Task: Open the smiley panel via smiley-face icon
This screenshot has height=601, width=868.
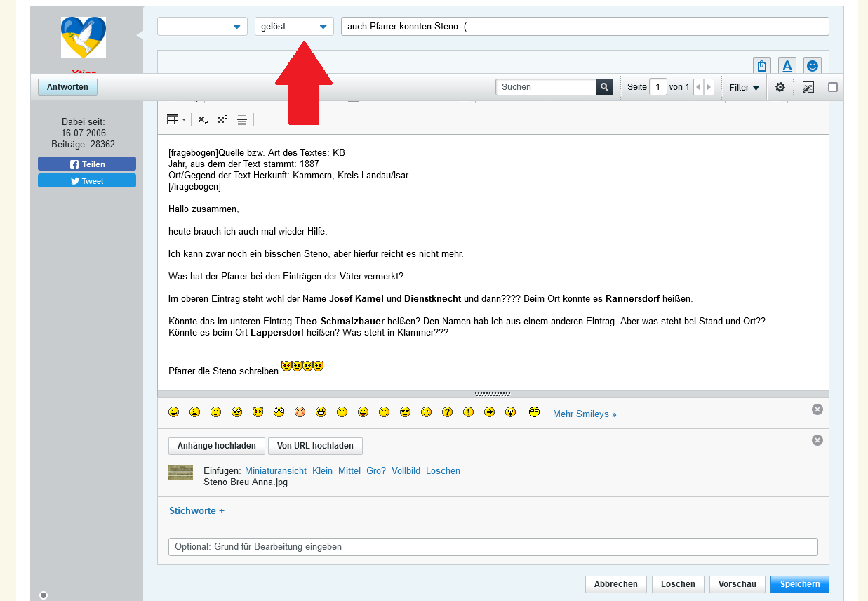Action: (x=812, y=66)
